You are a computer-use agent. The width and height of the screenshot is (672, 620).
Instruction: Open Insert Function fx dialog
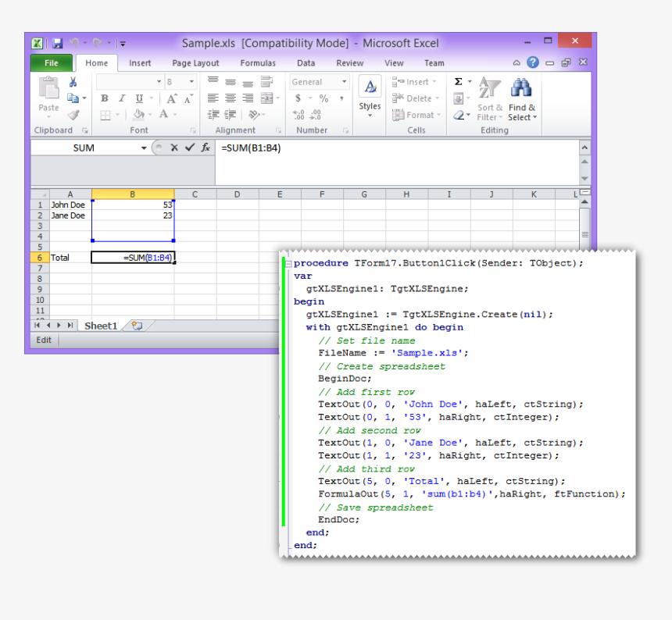(206, 148)
